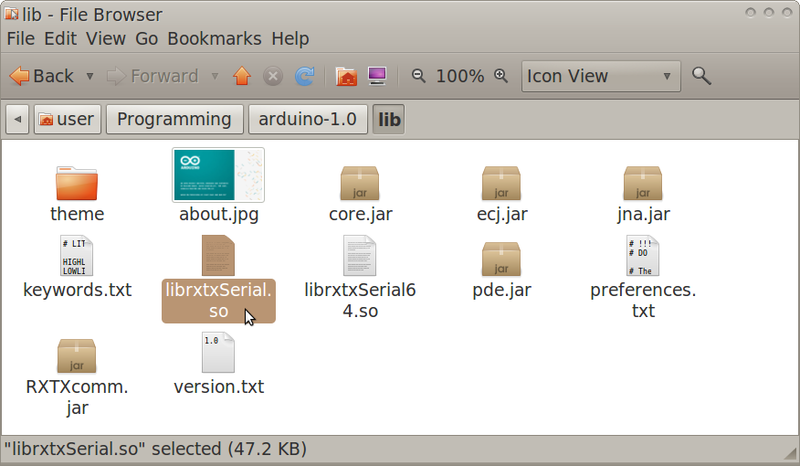Select the RXTXcomm.jar package icon
Image resolution: width=800 pixels, height=466 pixels.
tap(77, 356)
